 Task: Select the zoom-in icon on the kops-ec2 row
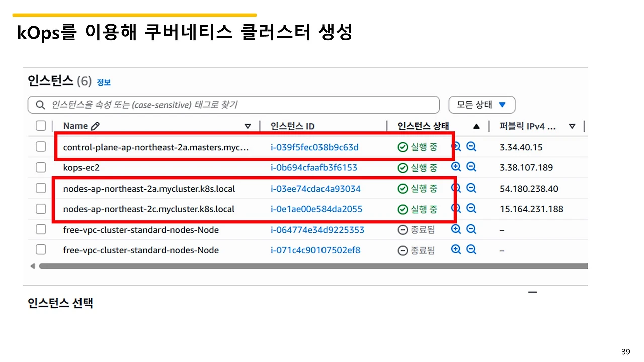point(456,167)
